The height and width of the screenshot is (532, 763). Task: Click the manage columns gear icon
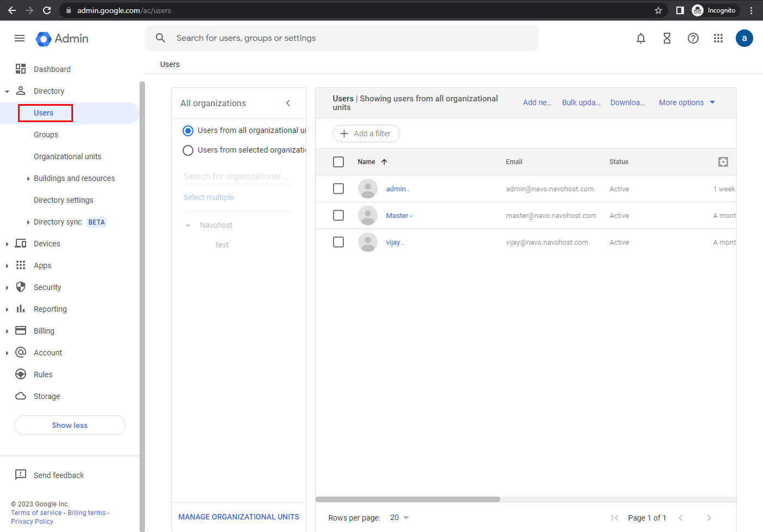[x=723, y=162]
